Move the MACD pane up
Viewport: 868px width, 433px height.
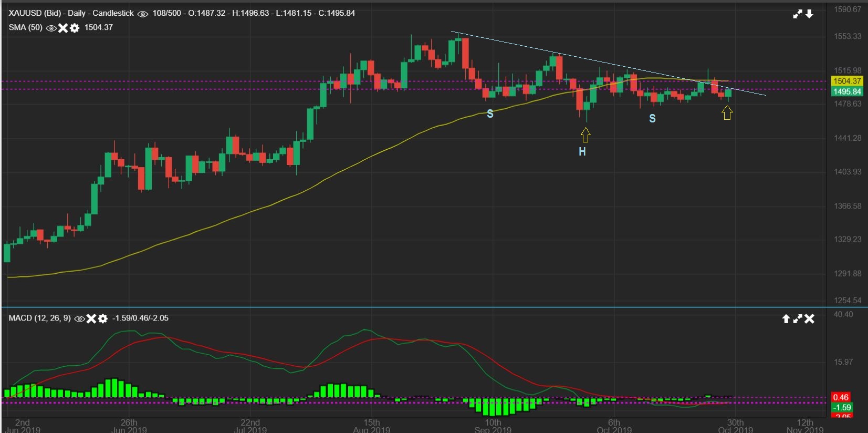[786, 318]
